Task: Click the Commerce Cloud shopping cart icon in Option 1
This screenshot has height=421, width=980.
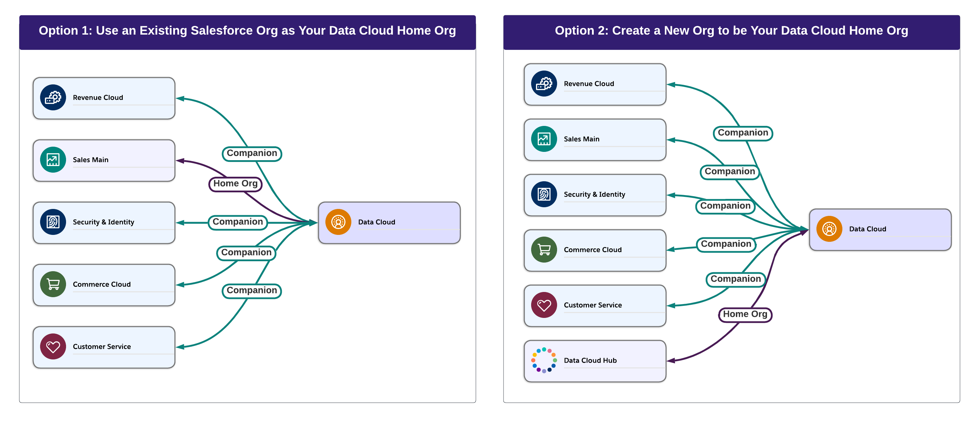Action: pos(53,284)
